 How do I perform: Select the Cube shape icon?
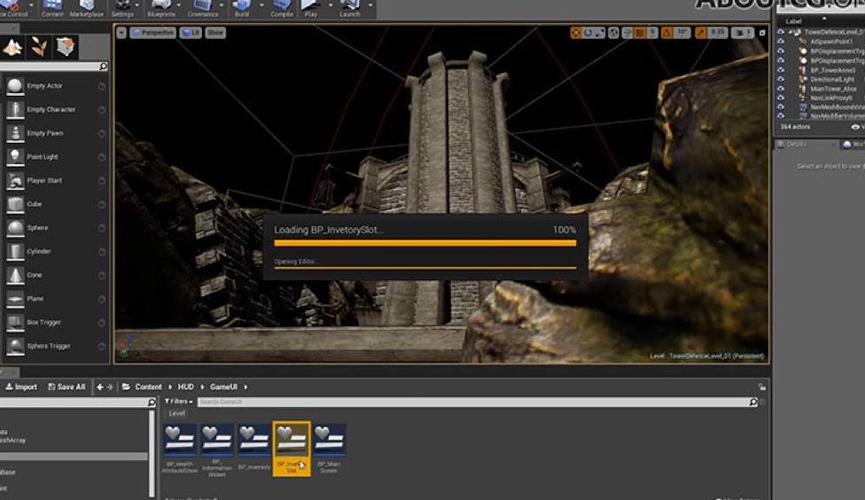tap(15, 204)
